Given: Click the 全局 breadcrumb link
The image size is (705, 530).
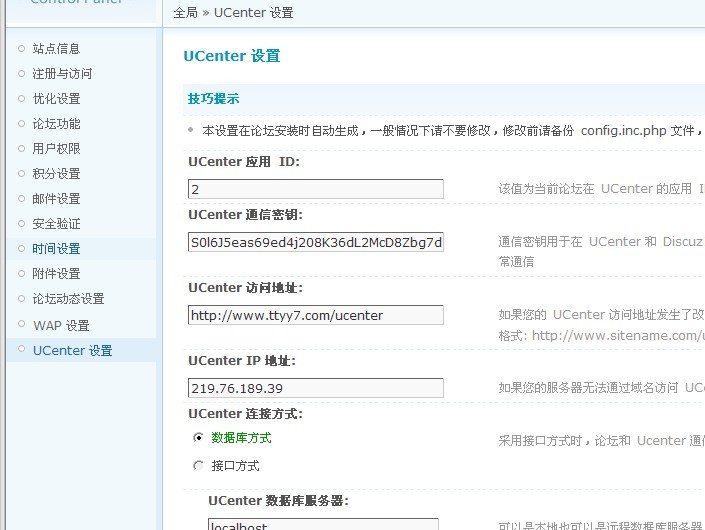Looking at the screenshot, I should 186,13.
